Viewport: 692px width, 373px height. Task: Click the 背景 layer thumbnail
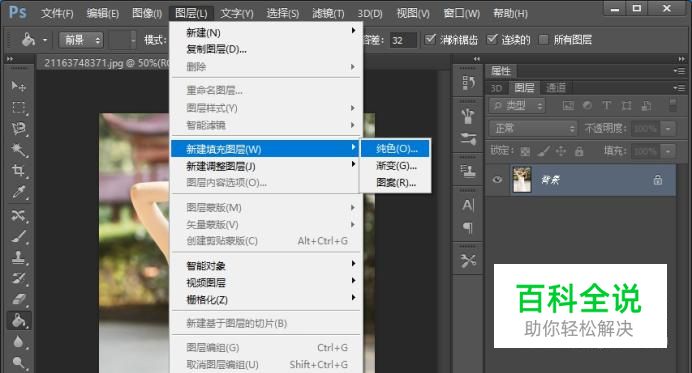522,180
